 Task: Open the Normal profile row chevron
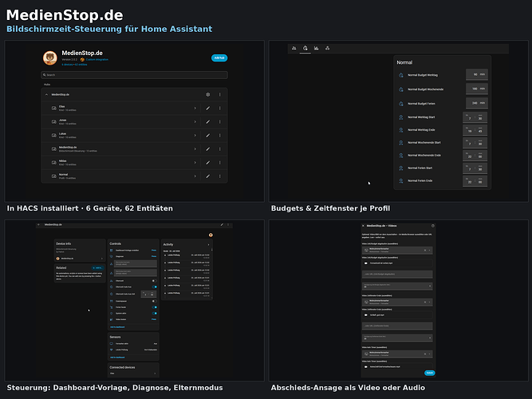pos(195,176)
